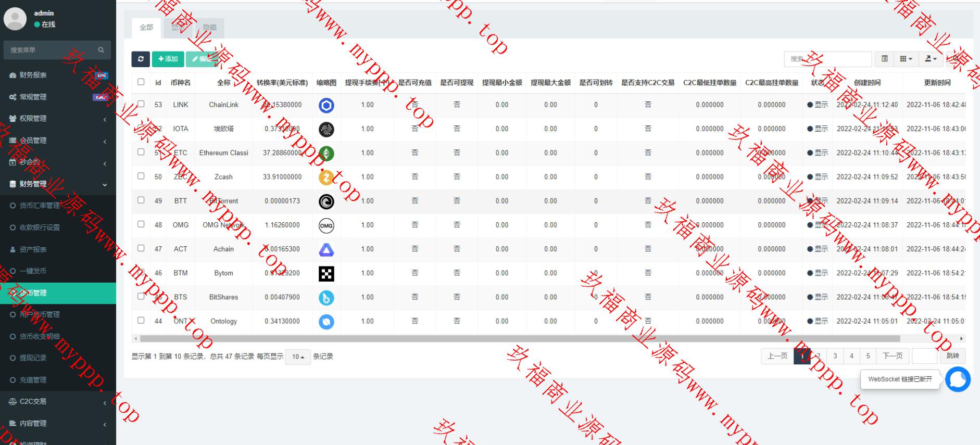Toggle the select-all header checkbox
Image resolution: width=980 pixels, height=445 pixels.
(141, 82)
